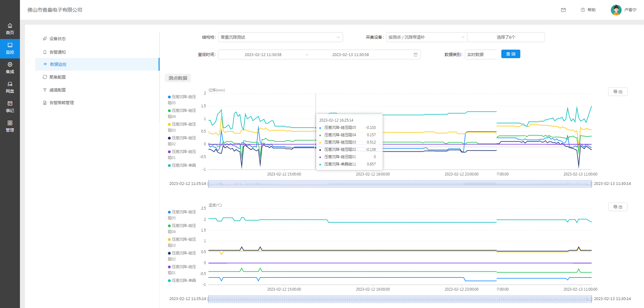Image resolution: width=644 pixels, height=308 pixels.
Task: Expand the 结构物 structure dropdown
Action: (x=280, y=37)
